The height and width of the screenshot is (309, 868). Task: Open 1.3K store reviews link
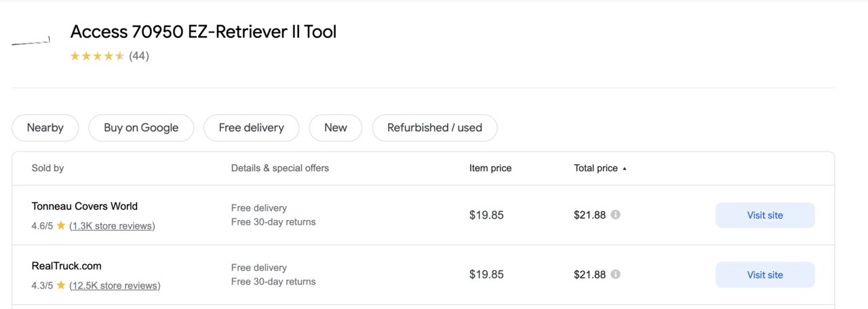coord(112,226)
